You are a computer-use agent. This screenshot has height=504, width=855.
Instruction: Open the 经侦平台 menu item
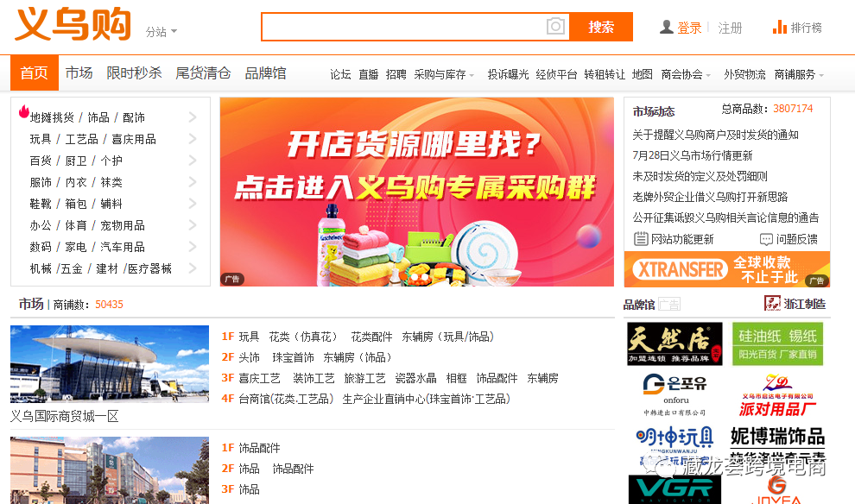pos(556,74)
